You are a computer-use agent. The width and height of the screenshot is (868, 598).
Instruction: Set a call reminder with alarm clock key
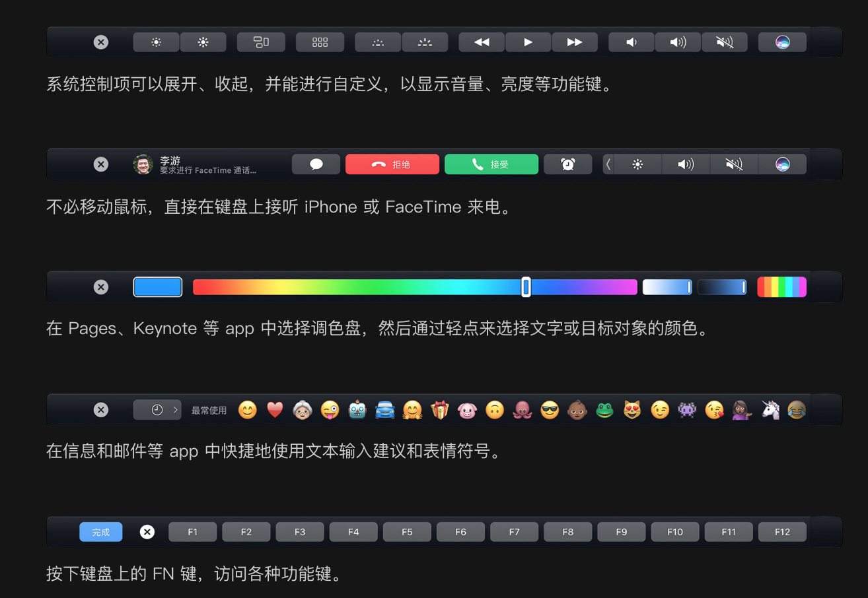(x=568, y=164)
